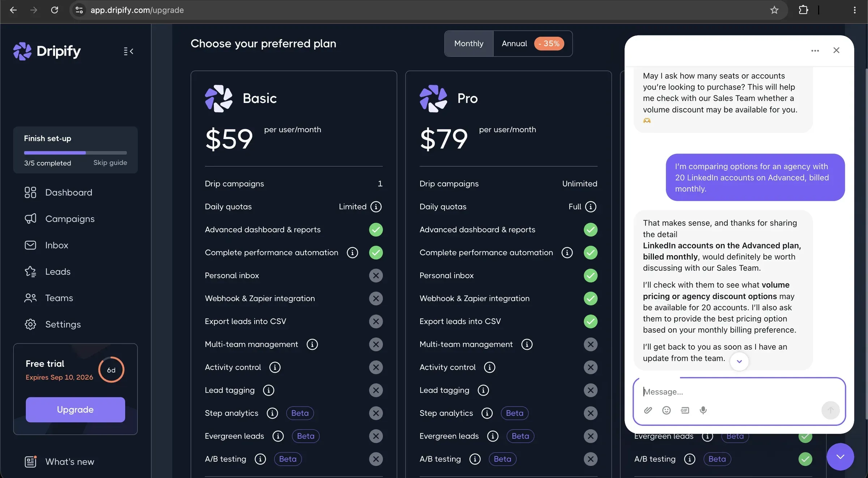Collapse the sidebar with the menu arrow icon
Screen dimensions: 868x478
point(128,51)
